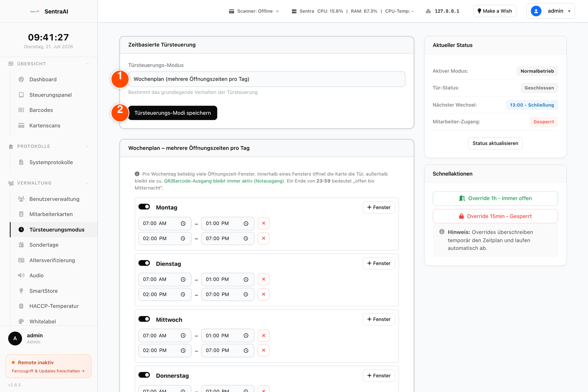Disable the Mittwoch schedule switch
This screenshot has height=392, width=588.
(144, 319)
